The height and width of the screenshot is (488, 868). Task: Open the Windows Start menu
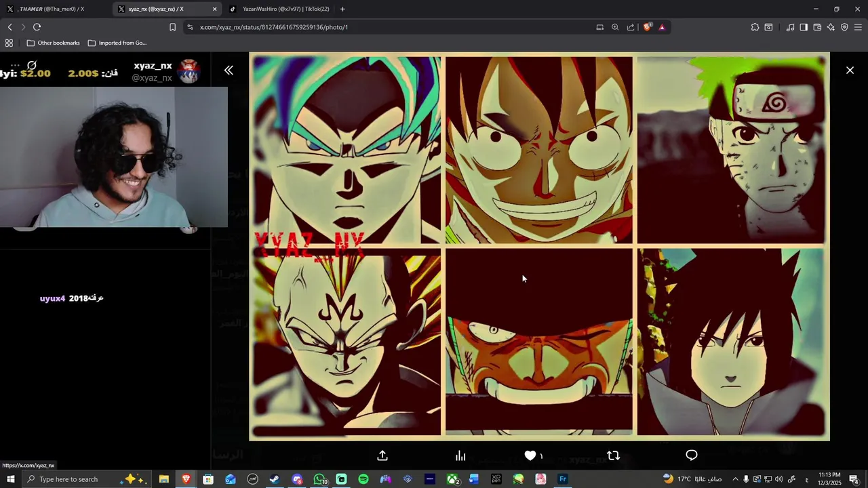point(11,479)
